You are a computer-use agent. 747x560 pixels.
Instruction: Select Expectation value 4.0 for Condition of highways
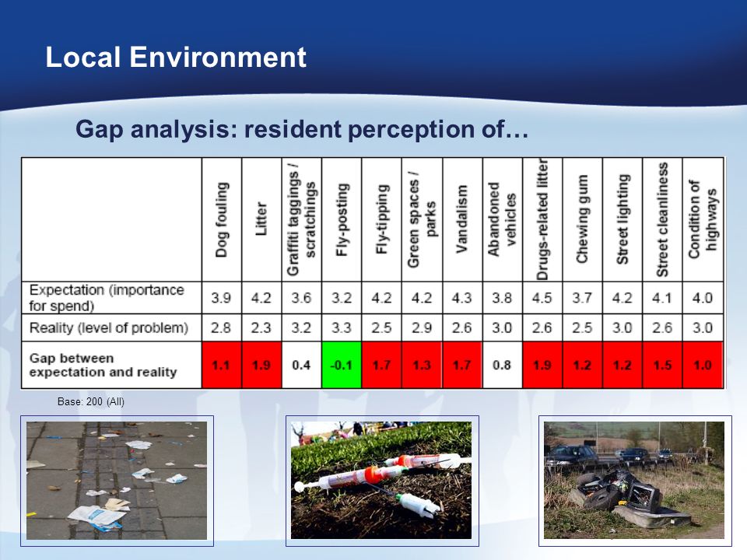(x=703, y=298)
